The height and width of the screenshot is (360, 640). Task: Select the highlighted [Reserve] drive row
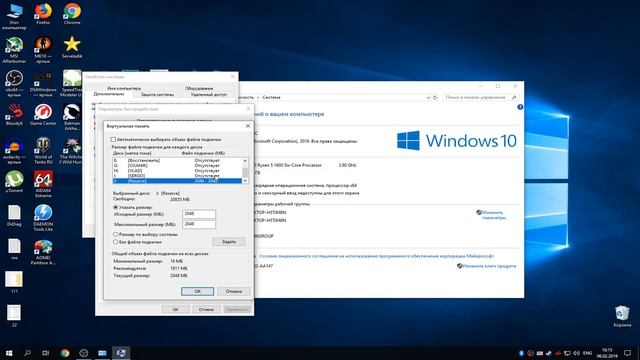click(177, 180)
